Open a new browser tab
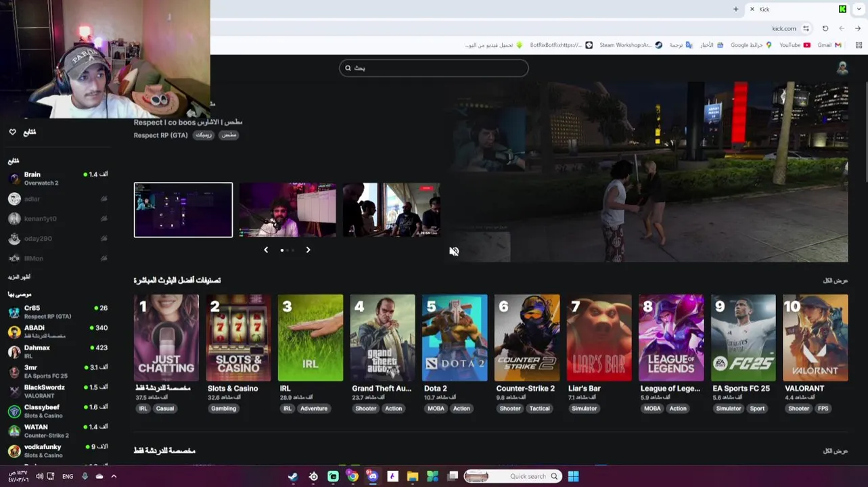Viewport: 868px width, 487px height. pos(735,9)
